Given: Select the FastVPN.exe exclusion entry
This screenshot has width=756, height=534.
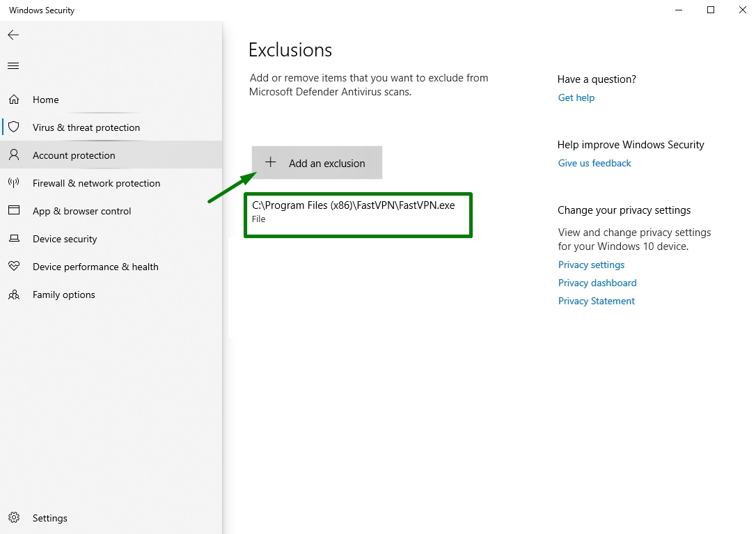Looking at the screenshot, I should tap(358, 214).
